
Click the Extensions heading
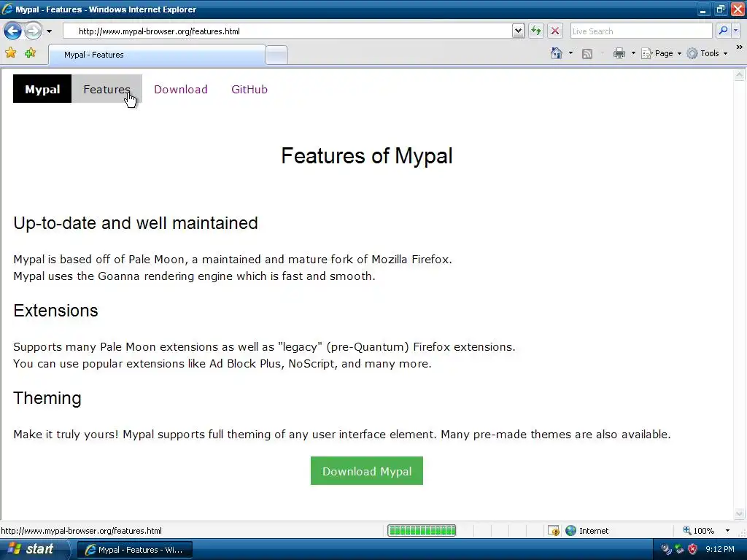pyautogui.click(x=55, y=311)
